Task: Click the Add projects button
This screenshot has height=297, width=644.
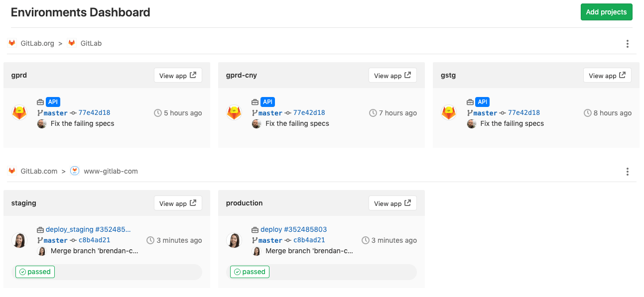Action: pos(606,11)
